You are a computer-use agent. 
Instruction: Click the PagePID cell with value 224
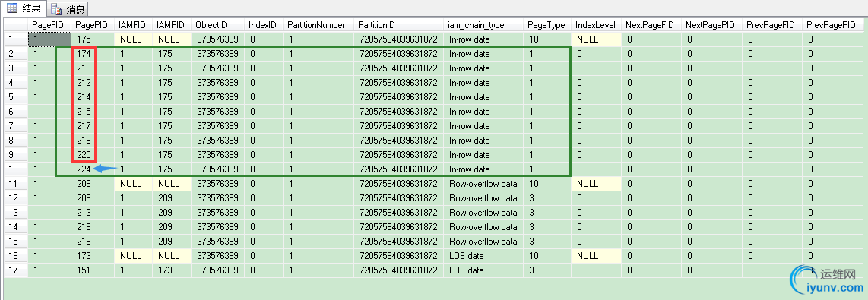click(x=93, y=169)
